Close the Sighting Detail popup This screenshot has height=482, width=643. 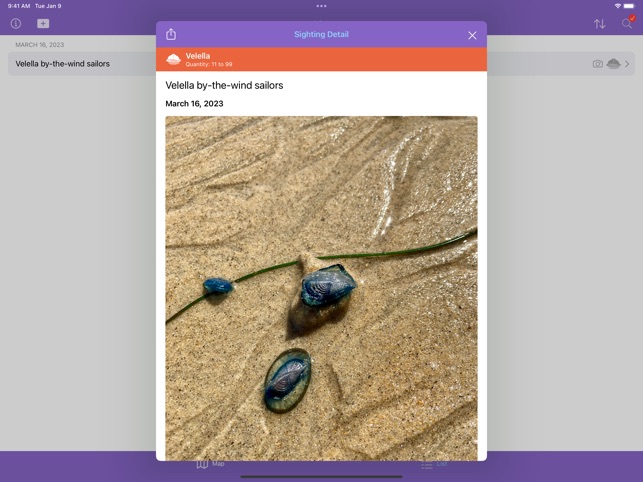pyautogui.click(x=472, y=35)
